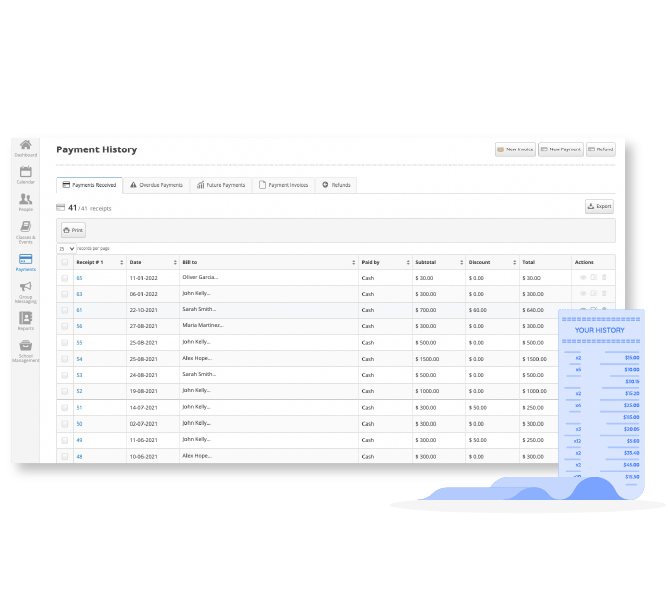Image resolution: width=670 pixels, height=598 pixels.
Task: Tick the select-all checkbox in table header
Action: [65, 262]
